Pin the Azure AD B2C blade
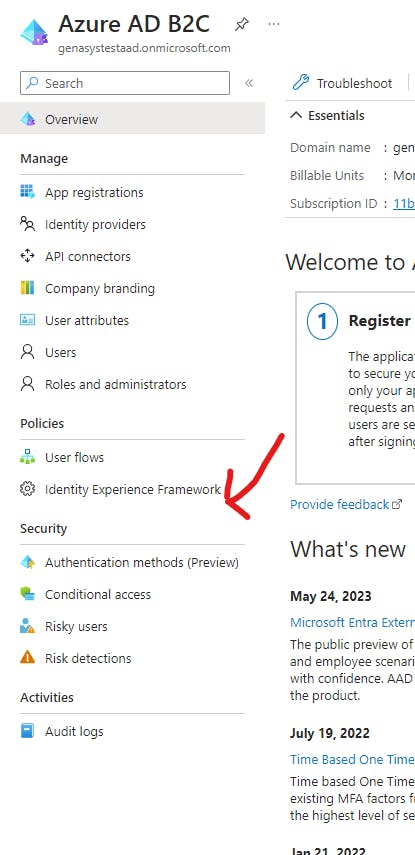415x855 pixels. 242,25
